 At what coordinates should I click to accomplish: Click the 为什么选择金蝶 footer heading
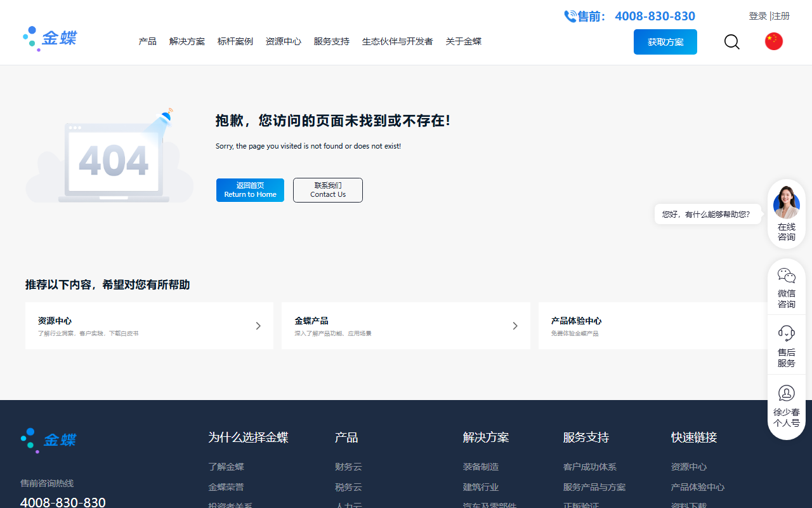pos(248,438)
